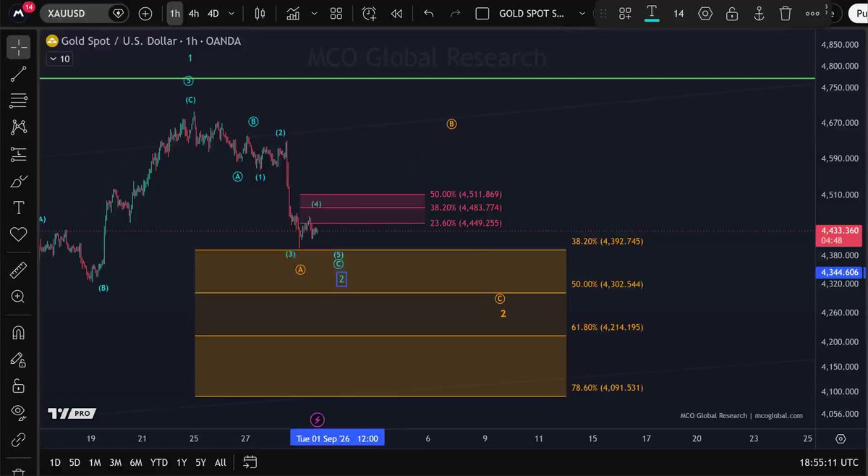Show All data range
The image size is (868, 476).
tap(221, 462)
